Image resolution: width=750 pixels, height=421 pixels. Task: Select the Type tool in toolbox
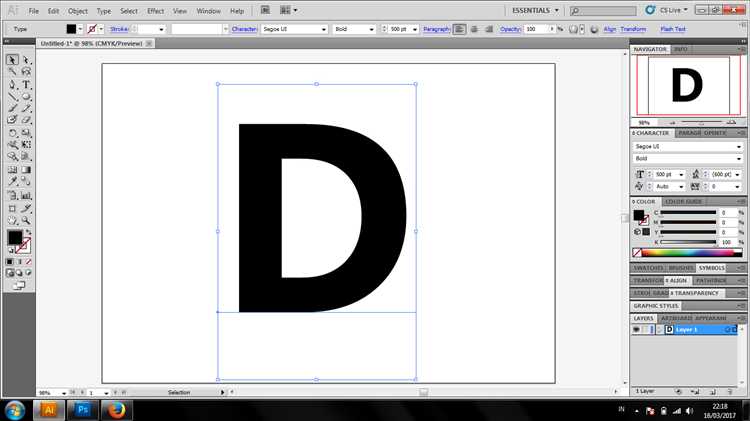(x=26, y=85)
